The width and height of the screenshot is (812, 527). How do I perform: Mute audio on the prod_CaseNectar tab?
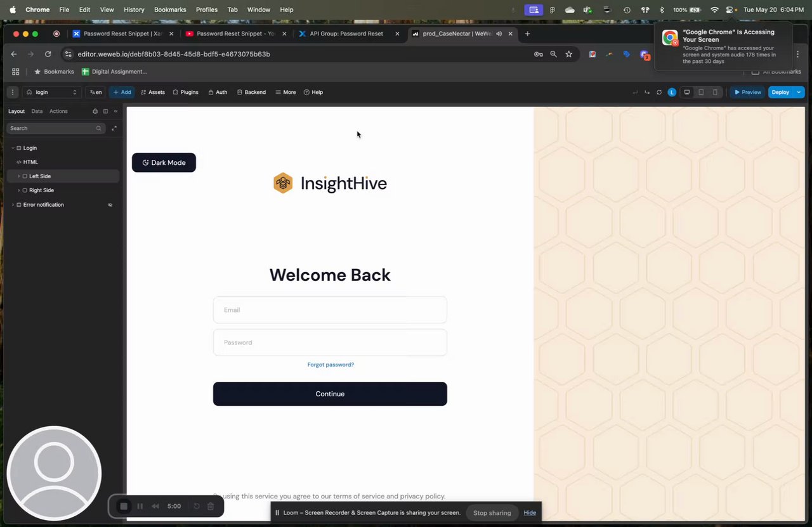pos(499,34)
